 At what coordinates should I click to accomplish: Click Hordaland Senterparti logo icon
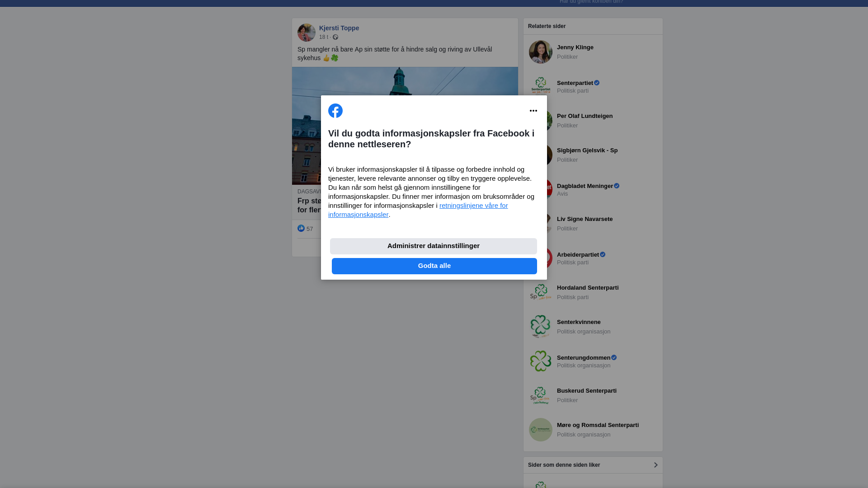click(x=541, y=292)
